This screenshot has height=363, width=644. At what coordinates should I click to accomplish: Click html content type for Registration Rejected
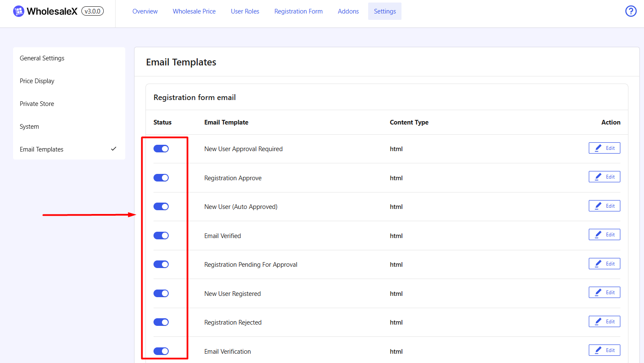pyautogui.click(x=396, y=322)
